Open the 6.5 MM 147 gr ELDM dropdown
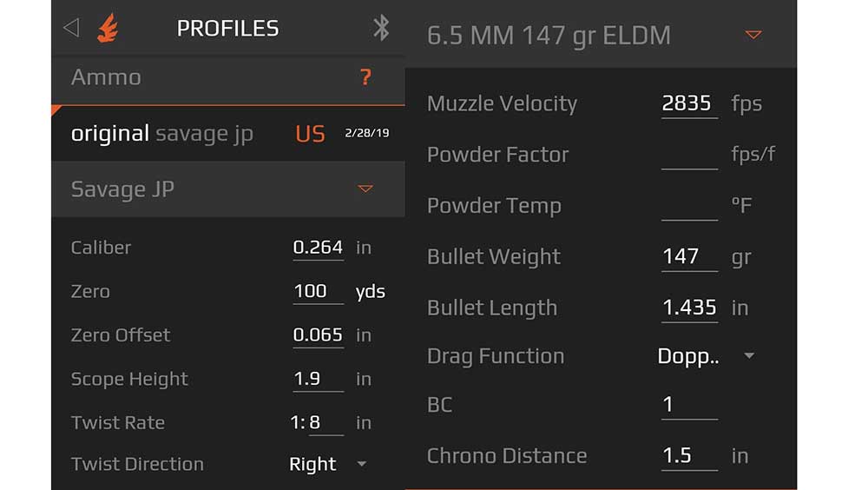Viewport: 868px width, 490px height. [753, 35]
